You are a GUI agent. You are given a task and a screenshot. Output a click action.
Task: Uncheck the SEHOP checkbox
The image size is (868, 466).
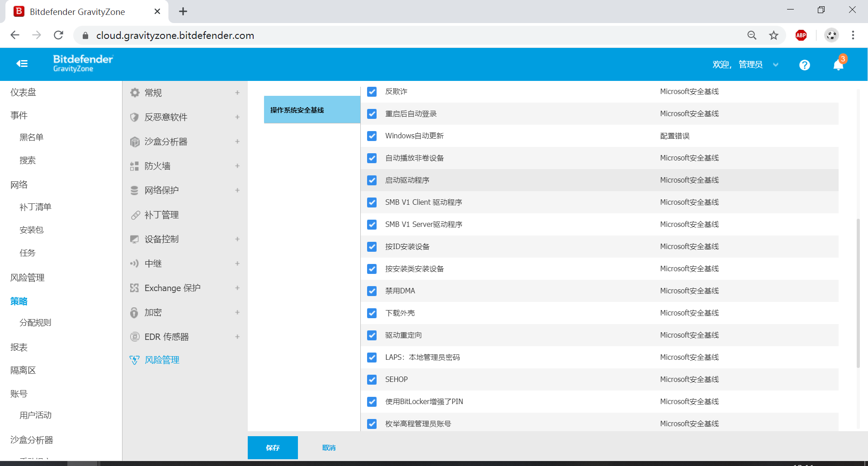tap(372, 380)
